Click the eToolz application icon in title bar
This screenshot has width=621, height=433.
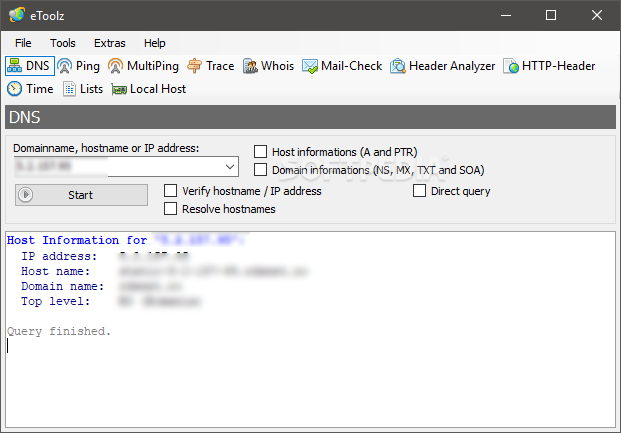[x=17, y=15]
